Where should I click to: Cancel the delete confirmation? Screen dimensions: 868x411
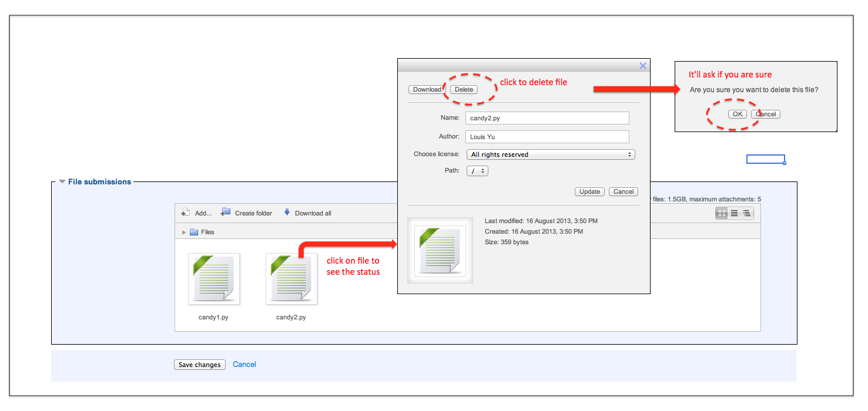click(x=766, y=114)
